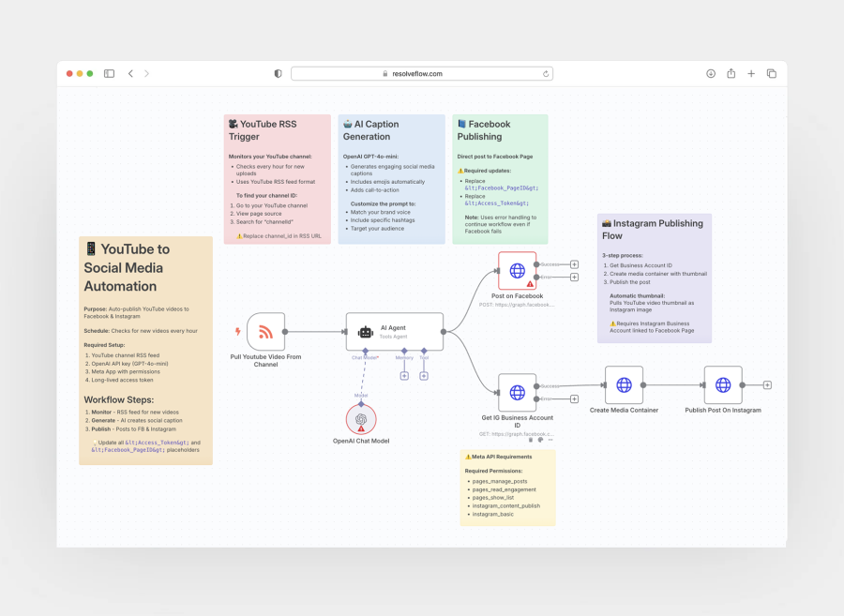The height and width of the screenshot is (616, 844).
Task: Open more options ellipsis above Meta API note
Action: click(x=550, y=440)
